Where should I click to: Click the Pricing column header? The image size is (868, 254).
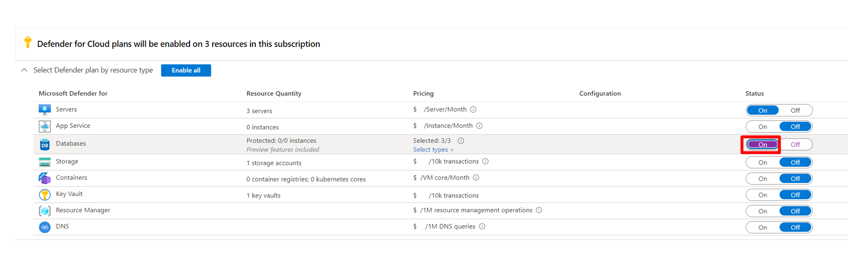[x=423, y=93]
